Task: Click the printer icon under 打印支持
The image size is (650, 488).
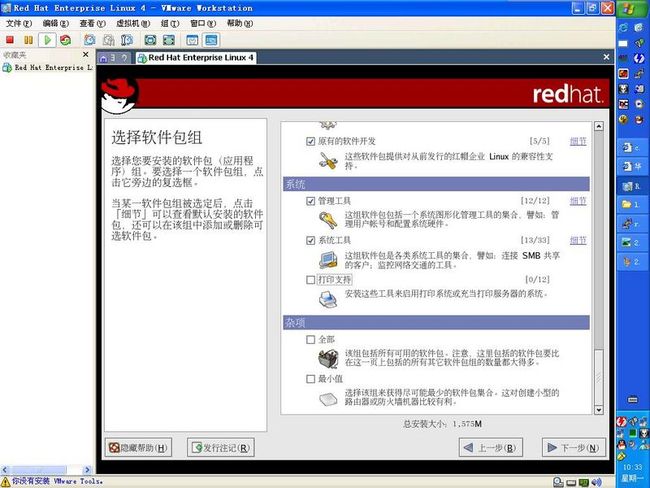Action: point(328,299)
